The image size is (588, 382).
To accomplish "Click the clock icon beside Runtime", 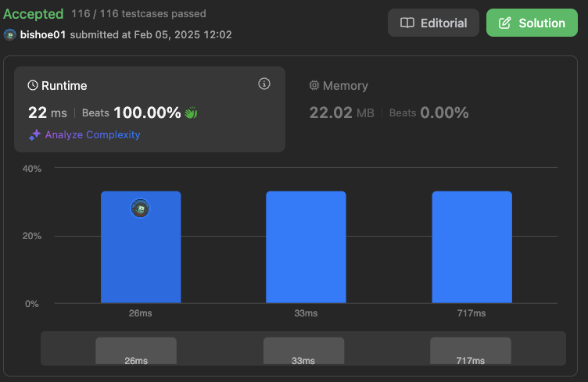I will coord(33,85).
